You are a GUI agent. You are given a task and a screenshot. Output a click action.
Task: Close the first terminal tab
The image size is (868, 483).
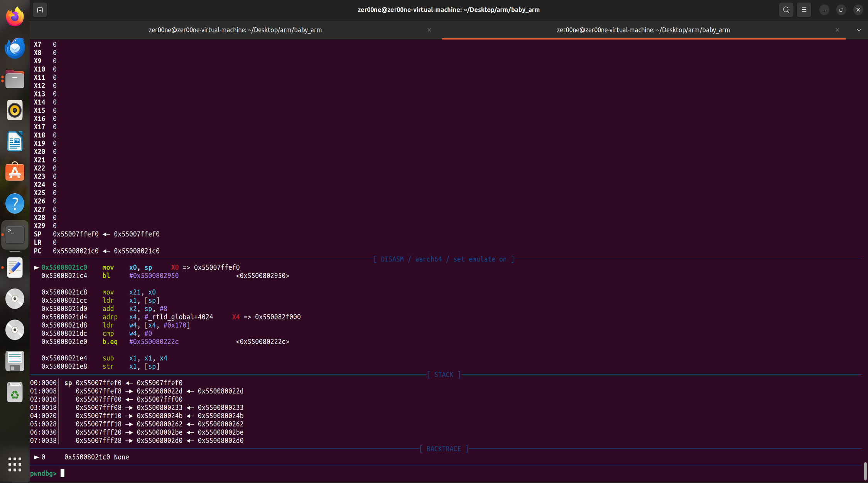pos(429,30)
